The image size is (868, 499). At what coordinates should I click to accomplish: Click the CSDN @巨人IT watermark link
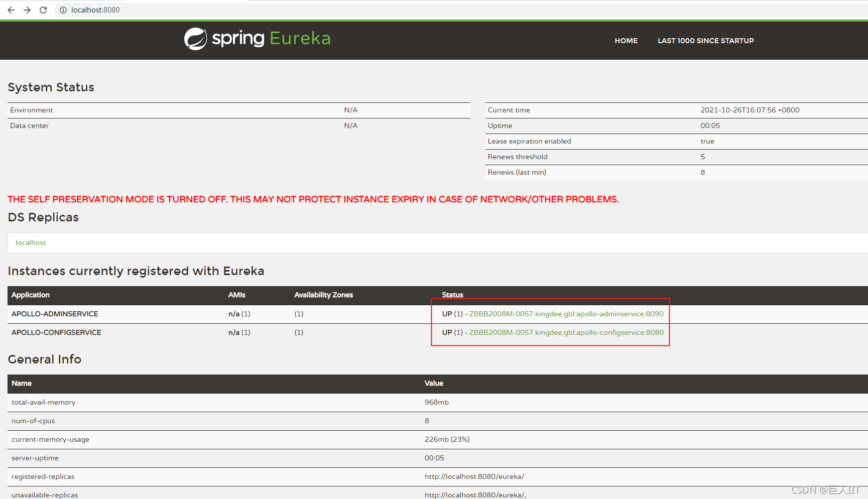tap(825, 489)
